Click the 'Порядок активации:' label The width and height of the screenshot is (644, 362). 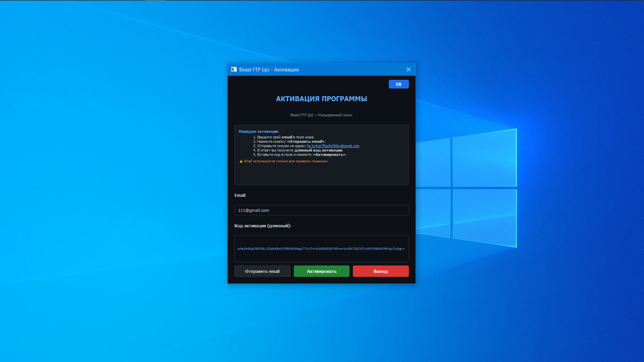[259, 131]
